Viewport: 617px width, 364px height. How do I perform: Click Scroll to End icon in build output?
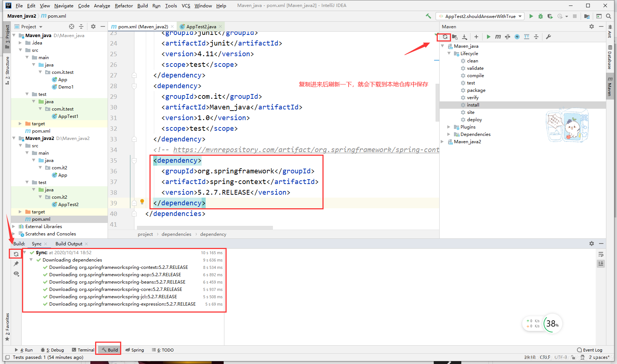(601, 263)
